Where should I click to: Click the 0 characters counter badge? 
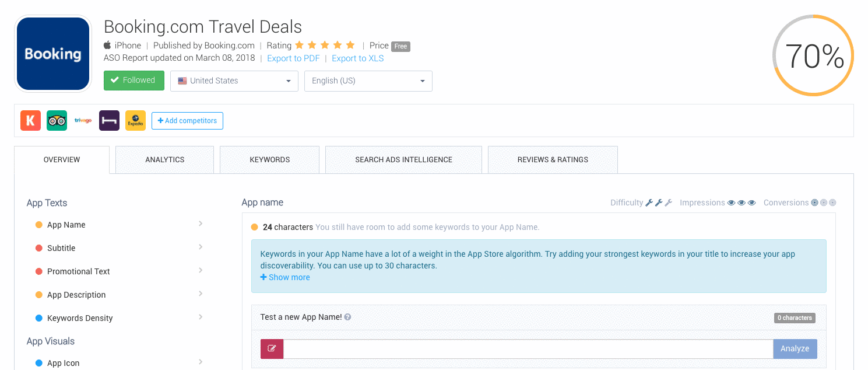[795, 318]
